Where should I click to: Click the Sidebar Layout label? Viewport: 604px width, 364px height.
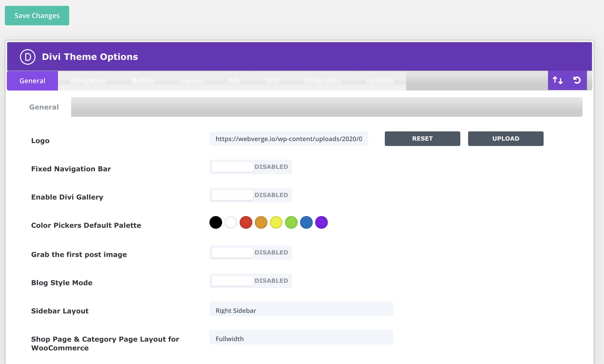pyautogui.click(x=60, y=311)
